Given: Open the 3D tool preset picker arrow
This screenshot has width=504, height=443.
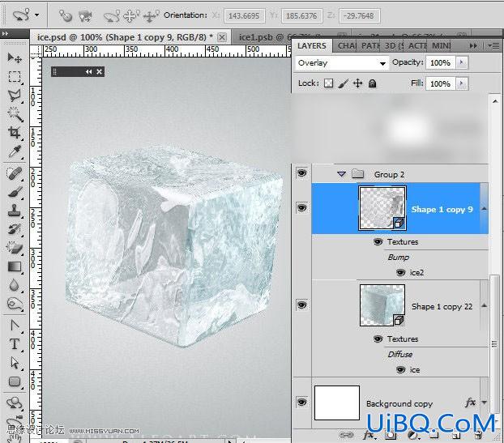Looking at the screenshot, I should coord(37,15).
